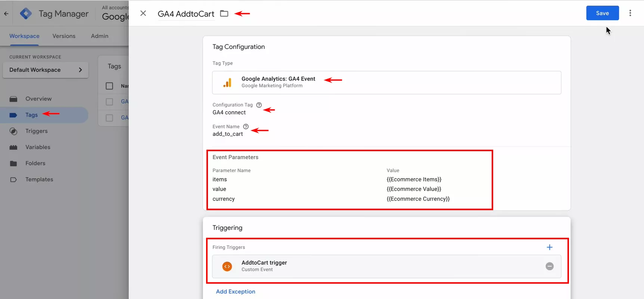The width and height of the screenshot is (644, 299).
Task: Open Tags in the sidebar
Action: point(31,115)
